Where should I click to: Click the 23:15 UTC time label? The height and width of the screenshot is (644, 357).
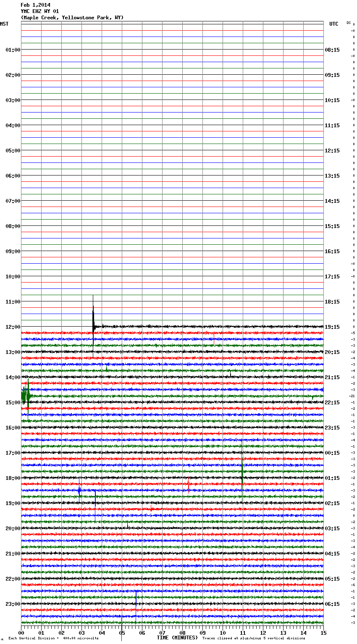click(x=332, y=428)
